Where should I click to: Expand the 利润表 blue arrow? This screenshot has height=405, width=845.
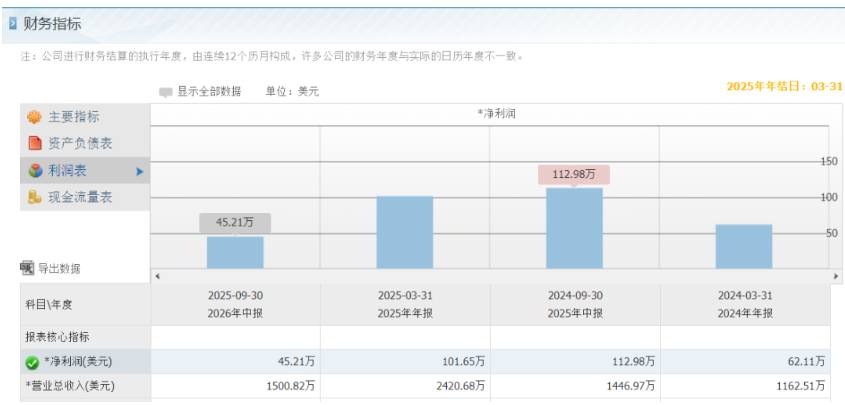click(140, 171)
